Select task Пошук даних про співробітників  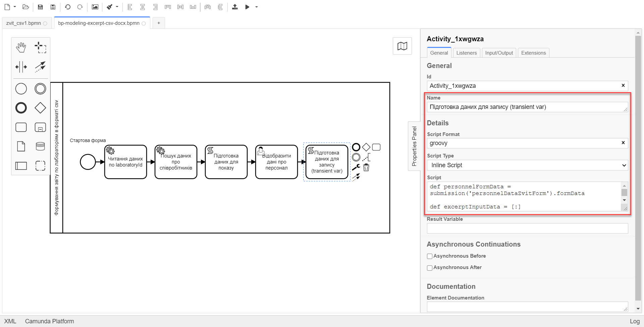[176, 162]
